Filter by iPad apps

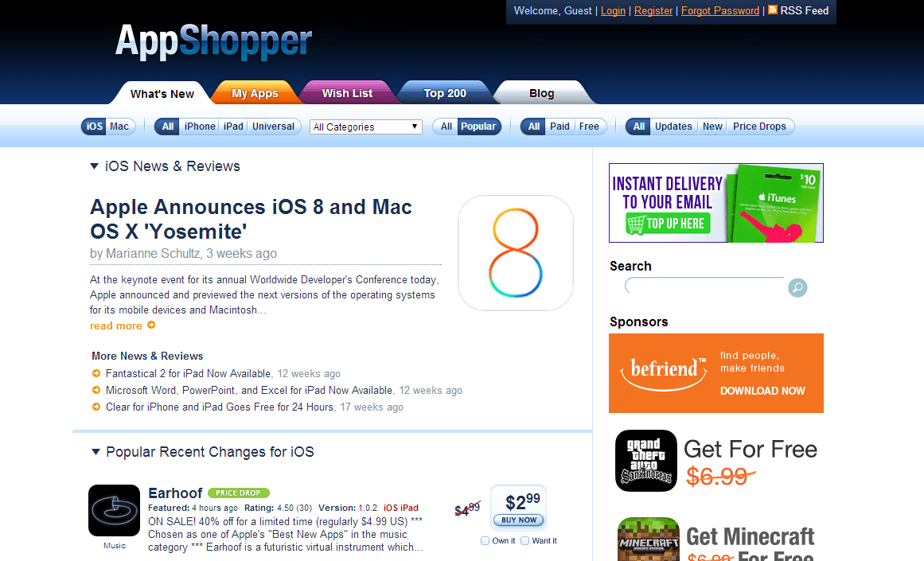click(x=233, y=126)
